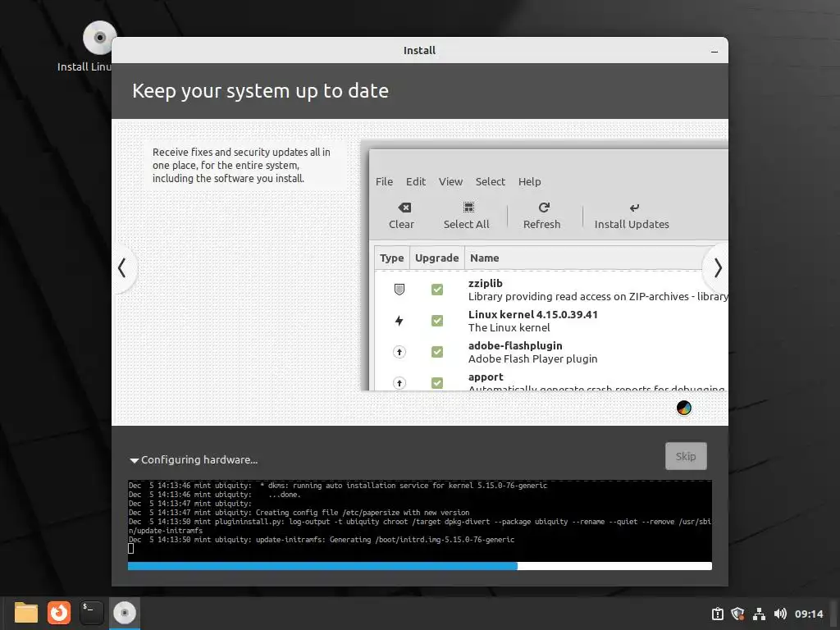
Task: Click the 'Adobe Flash Player plugin' description
Action: coord(532,359)
